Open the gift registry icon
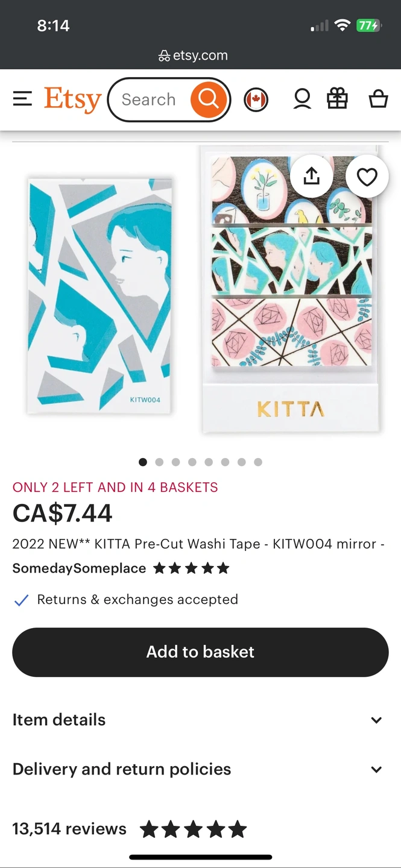Image resolution: width=401 pixels, height=868 pixels. 338,99
